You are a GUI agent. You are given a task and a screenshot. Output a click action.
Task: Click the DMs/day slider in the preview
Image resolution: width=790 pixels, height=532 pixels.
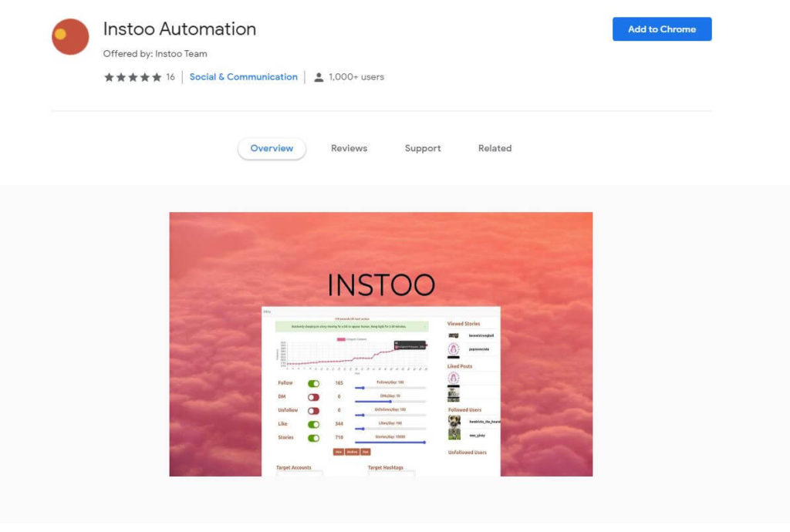390,401
